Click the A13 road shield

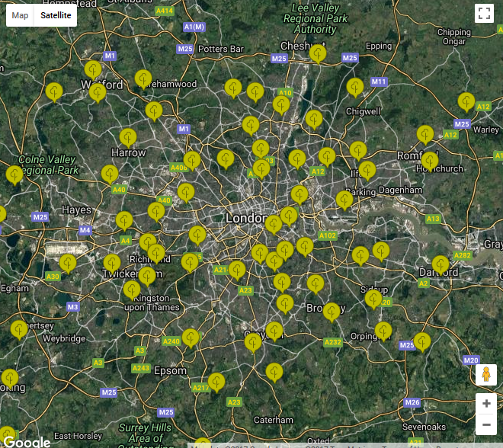click(434, 219)
